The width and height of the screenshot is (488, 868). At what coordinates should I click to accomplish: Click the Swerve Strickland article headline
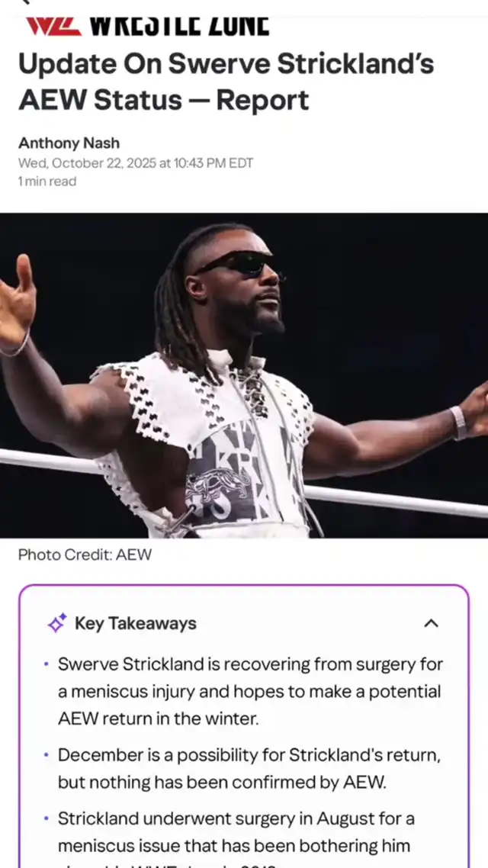pos(226,82)
